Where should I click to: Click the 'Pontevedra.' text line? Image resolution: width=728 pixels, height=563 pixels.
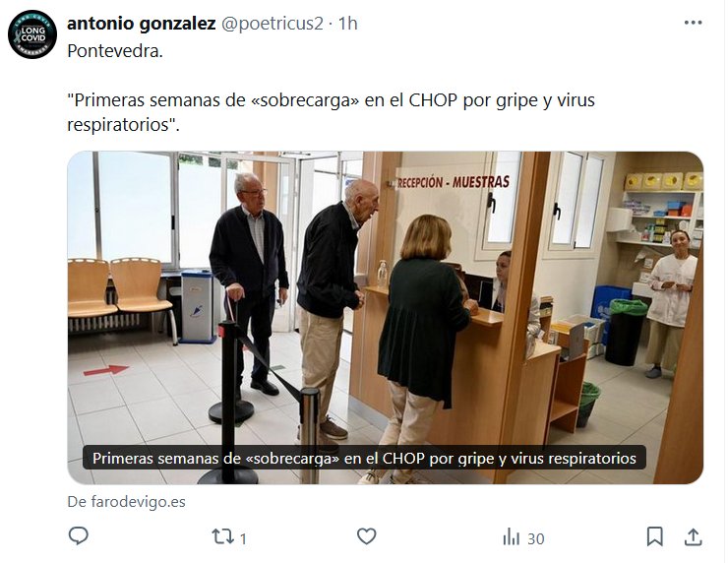(115, 51)
